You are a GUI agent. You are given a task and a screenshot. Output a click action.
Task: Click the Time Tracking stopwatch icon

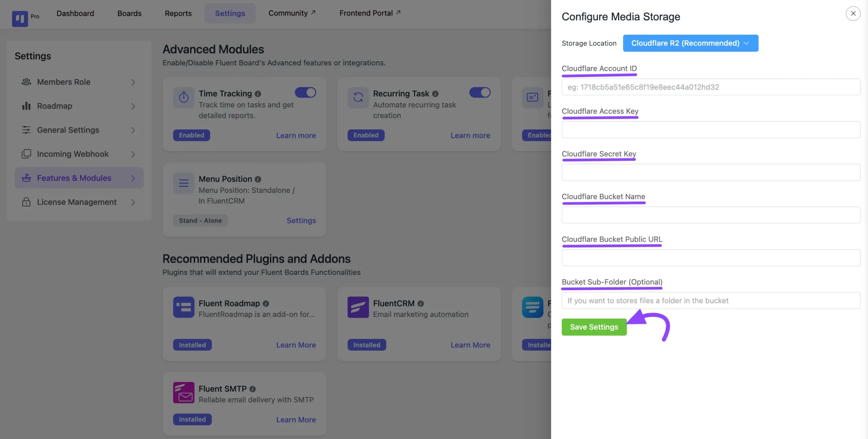tap(184, 98)
